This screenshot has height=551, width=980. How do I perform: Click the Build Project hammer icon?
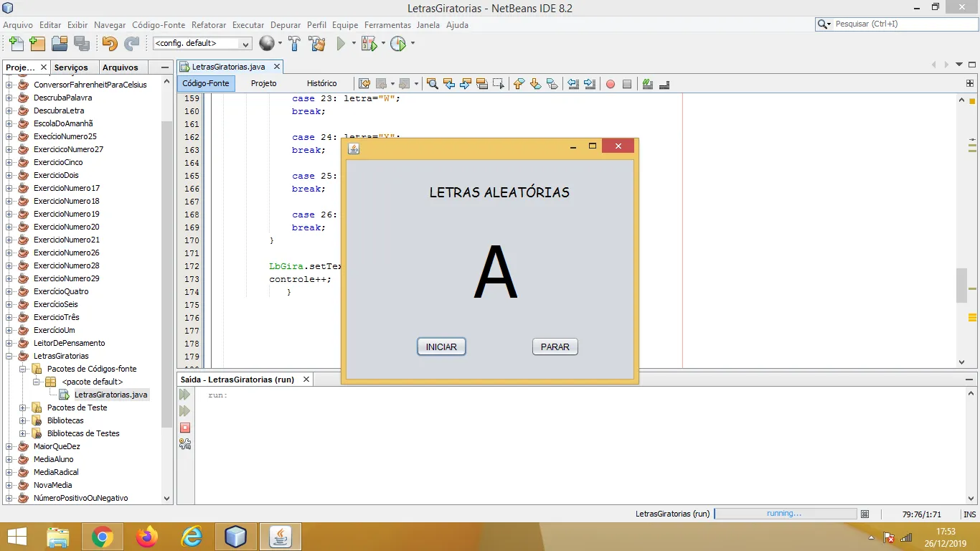pyautogui.click(x=294, y=44)
